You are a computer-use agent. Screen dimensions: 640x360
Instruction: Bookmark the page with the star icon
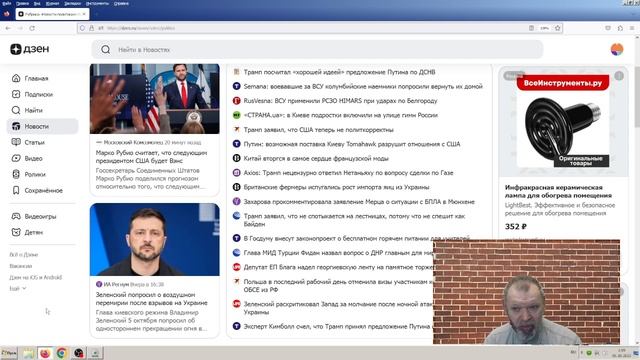(x=558, y=28)
